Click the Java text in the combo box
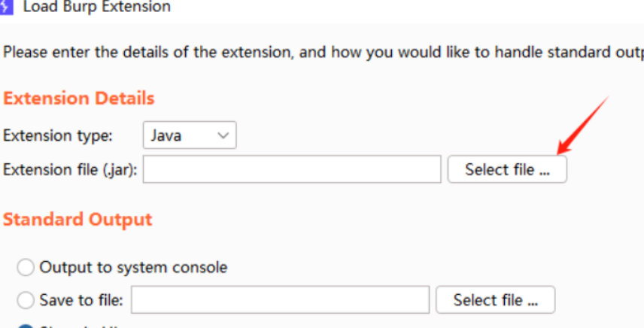Viewport: 644px width, 328px height. coord(166,135)
